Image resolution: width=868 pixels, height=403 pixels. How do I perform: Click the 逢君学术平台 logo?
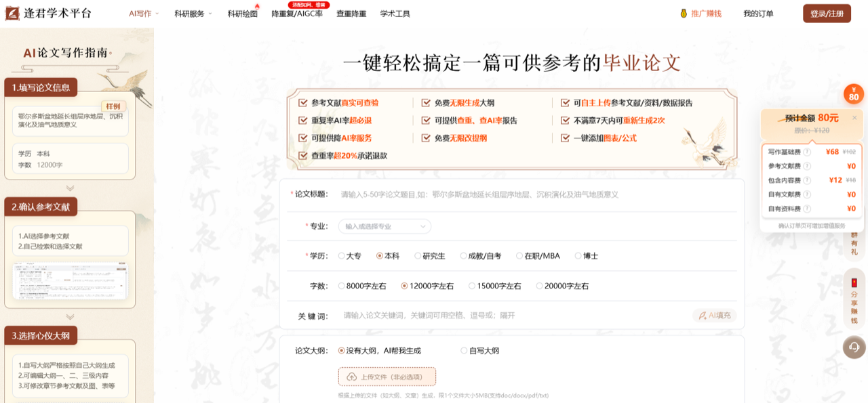click(48, 14)
